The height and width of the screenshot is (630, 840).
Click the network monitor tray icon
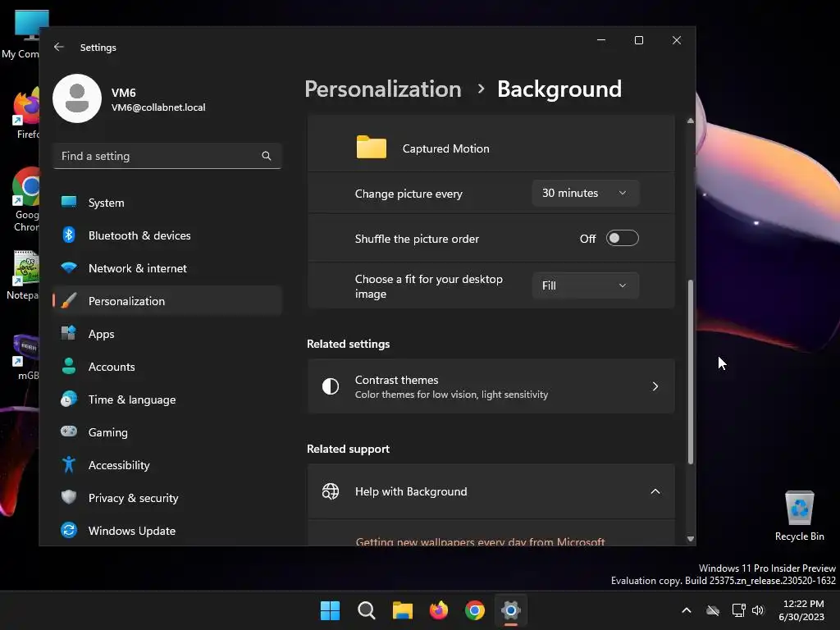[738, 610]
